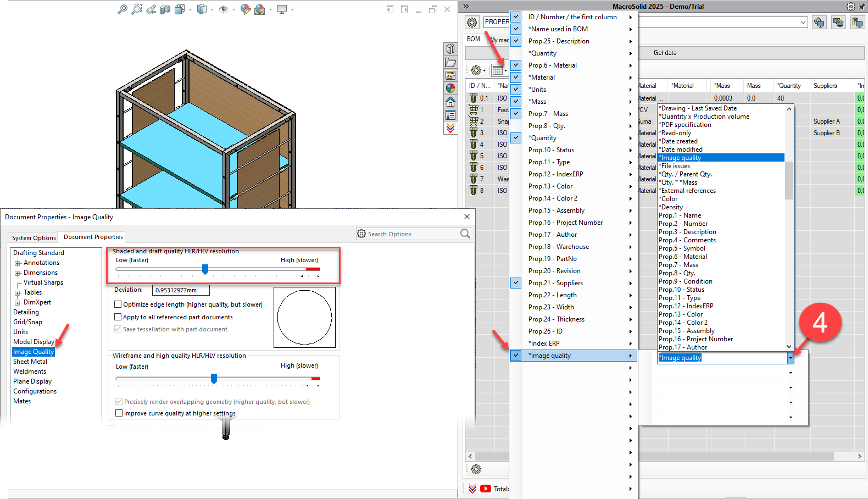Click the first monitor icon in MacroSolid header
Image resolution: width=868 pixels, height=499 pixels.
pos(820,23)
